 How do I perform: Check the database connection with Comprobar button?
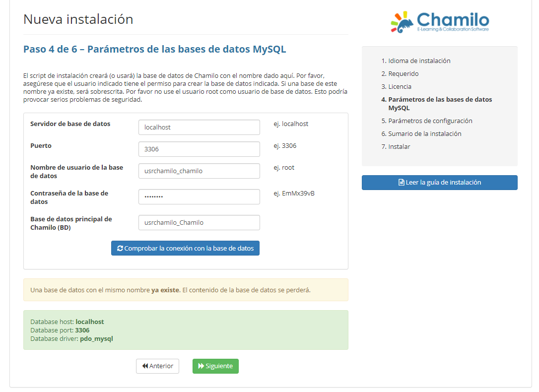185,248
